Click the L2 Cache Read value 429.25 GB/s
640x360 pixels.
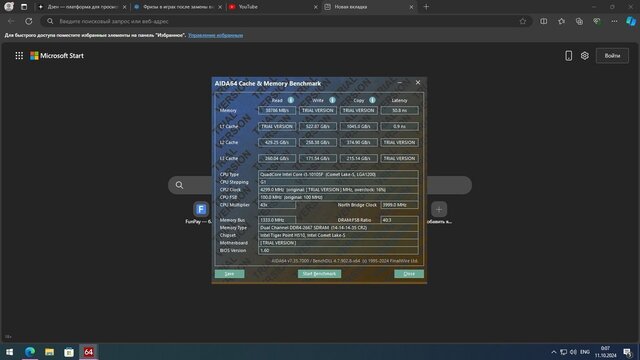coord(277,142)
